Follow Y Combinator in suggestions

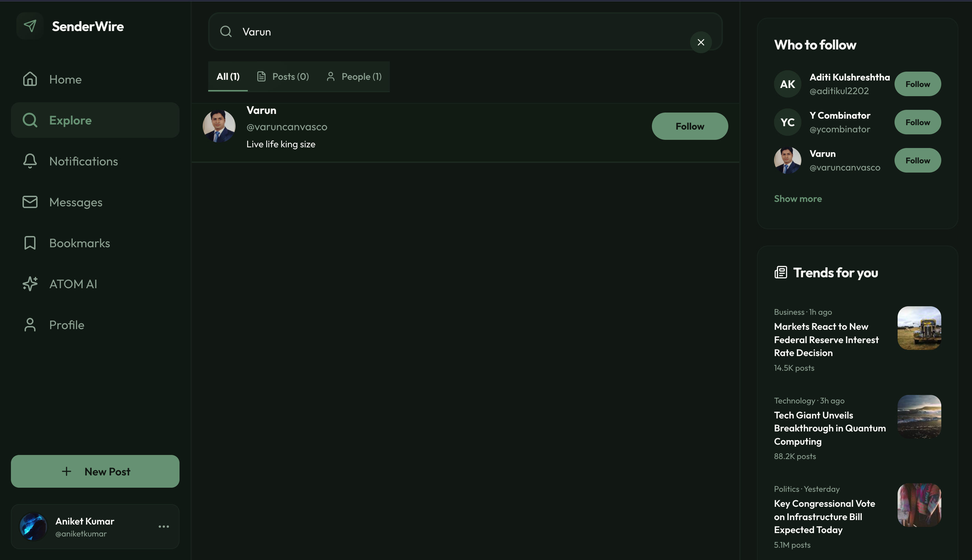(917, 122)
